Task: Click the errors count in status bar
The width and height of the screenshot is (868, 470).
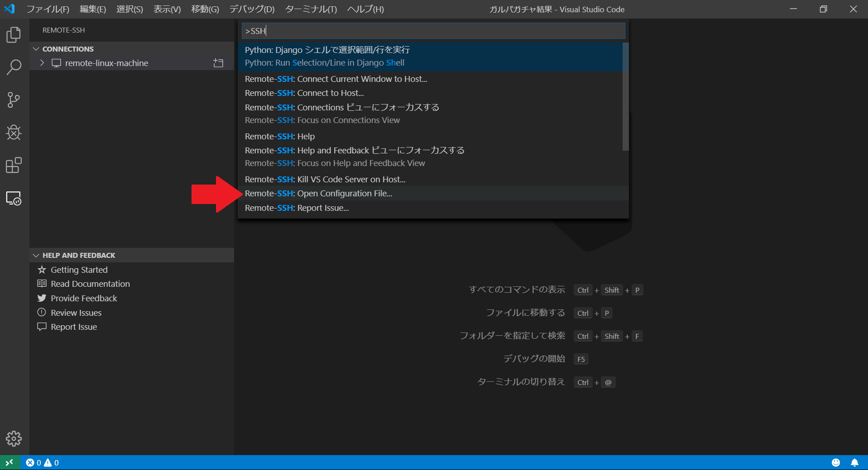Action: point(34,462)
